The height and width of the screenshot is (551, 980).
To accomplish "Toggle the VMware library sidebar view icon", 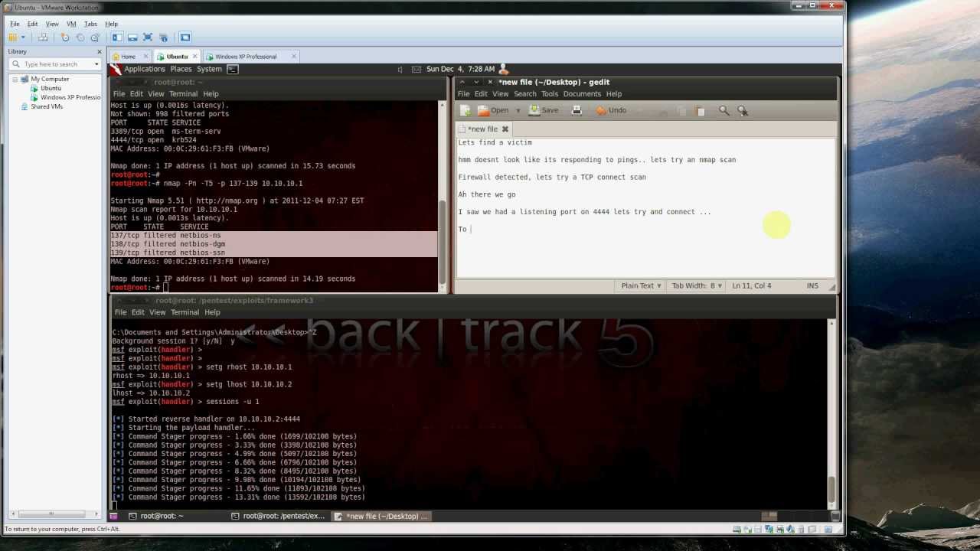I will click(117, 37).
